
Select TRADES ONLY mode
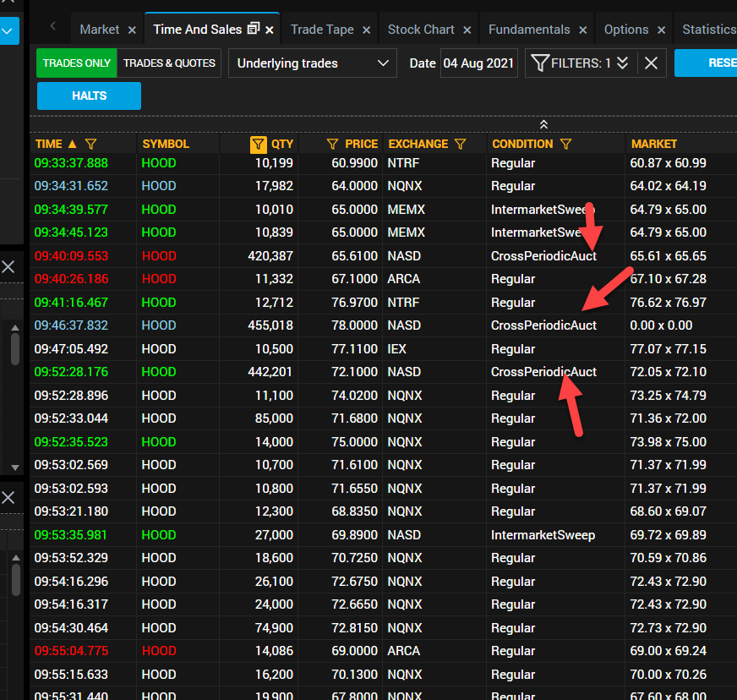click(x=77, y=63)
